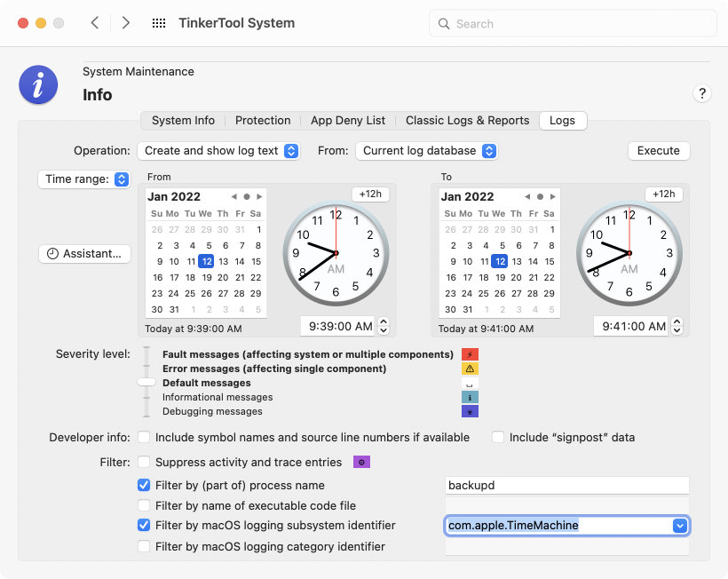Jump to today in From calendar

pos(247,197)
